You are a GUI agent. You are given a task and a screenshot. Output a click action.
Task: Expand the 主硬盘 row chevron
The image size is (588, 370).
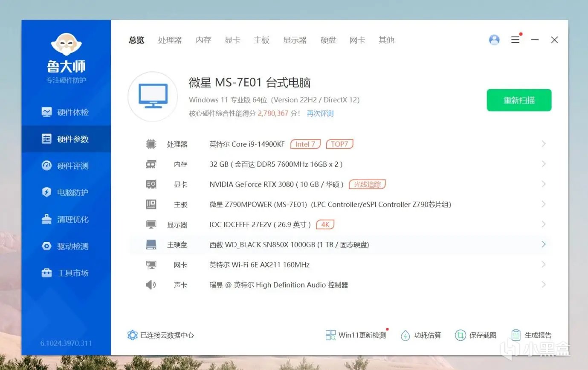coord(544,244)
